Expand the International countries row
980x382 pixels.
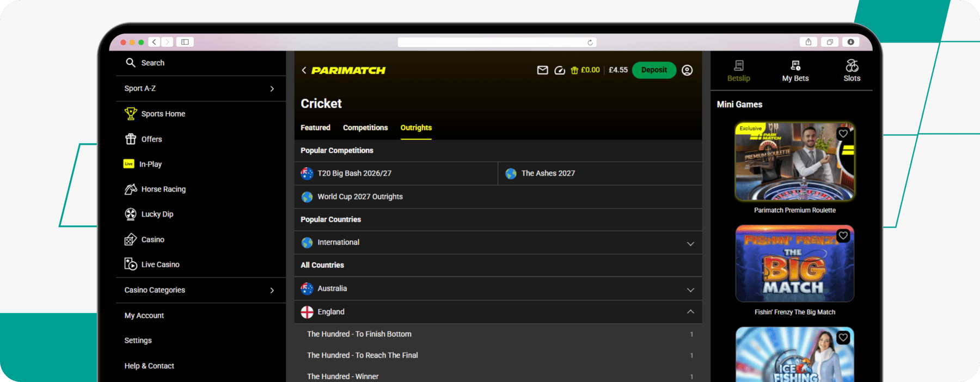(498, 243)
